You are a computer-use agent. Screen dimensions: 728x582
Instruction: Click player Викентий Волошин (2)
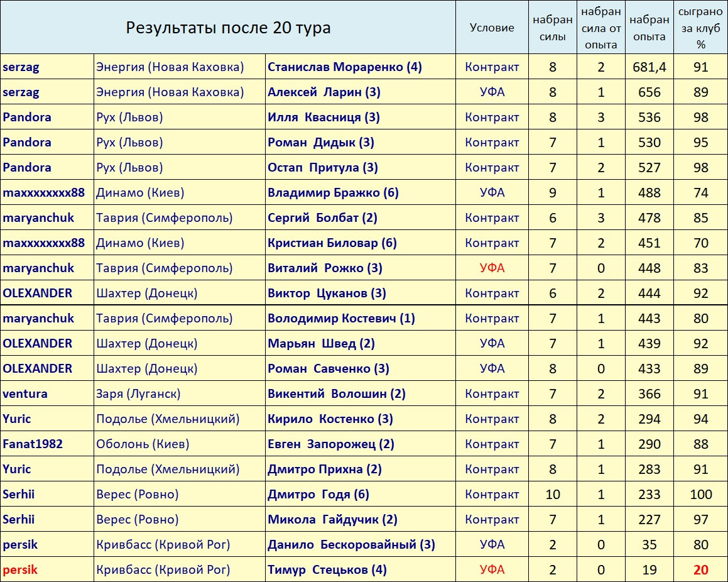[x=336, y=393]
